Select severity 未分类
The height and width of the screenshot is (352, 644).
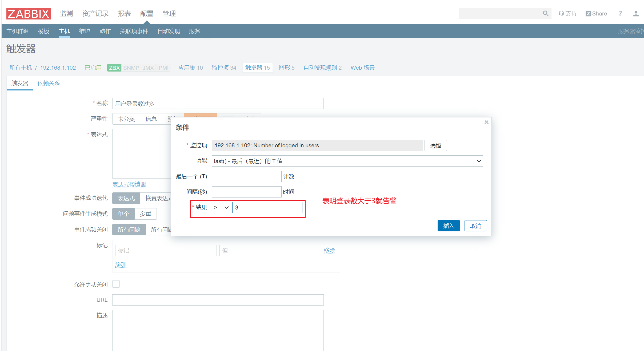(126, 119)
